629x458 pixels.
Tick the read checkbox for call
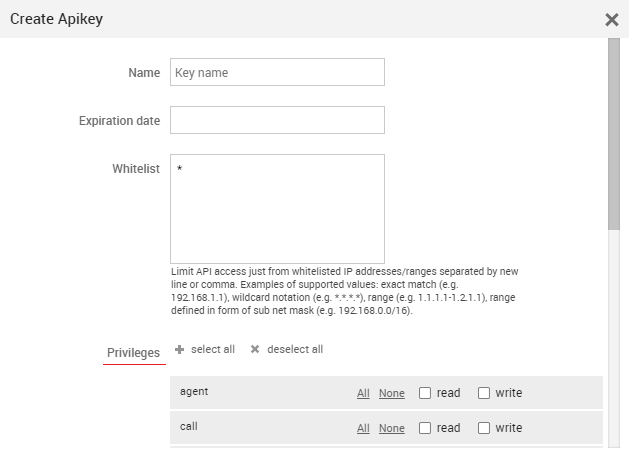tap(425, 428)
